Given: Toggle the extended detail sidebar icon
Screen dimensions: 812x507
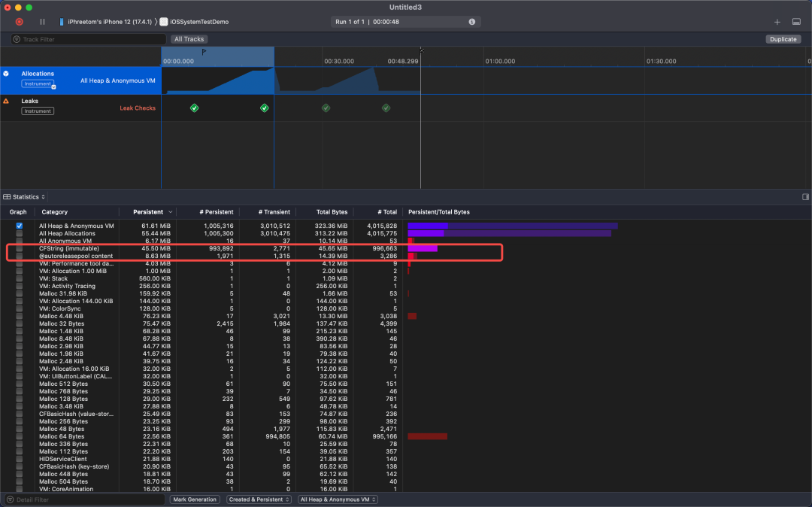Looking at the screenshot, I should (805, 197).
